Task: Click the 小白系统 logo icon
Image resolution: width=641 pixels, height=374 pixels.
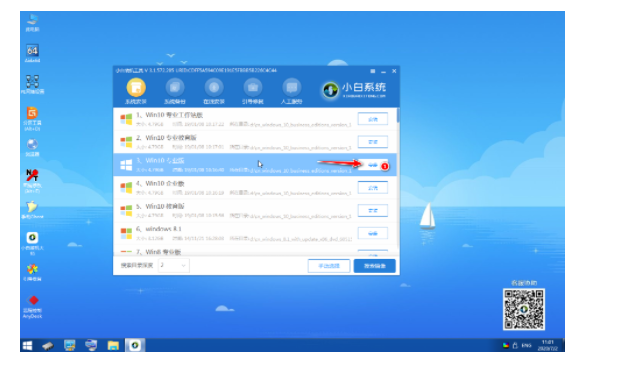Action: point(330,90)
